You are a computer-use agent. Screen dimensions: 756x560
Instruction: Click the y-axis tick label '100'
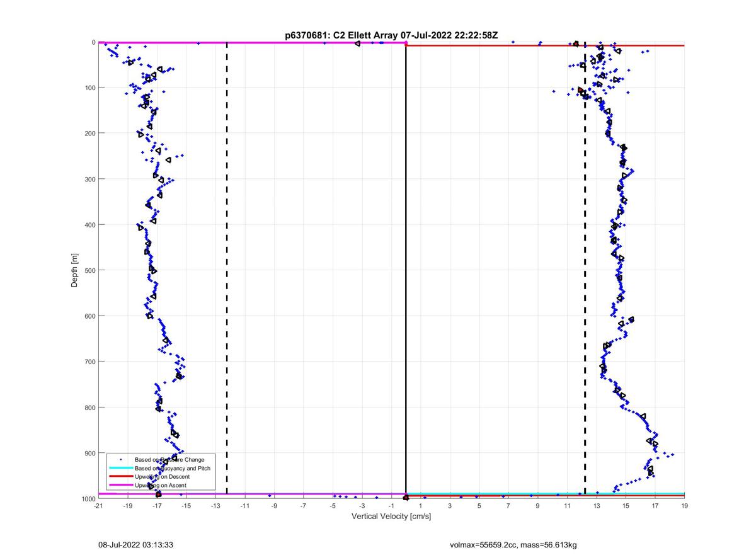tap(89, 88)
